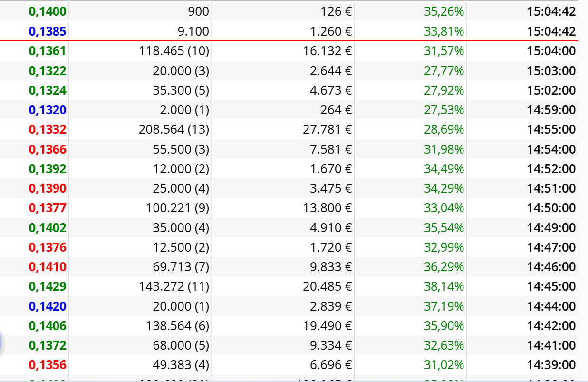Click timestamp 14:42:00
The width and height of the screenshot is (588, 382).
pos(551,326)
